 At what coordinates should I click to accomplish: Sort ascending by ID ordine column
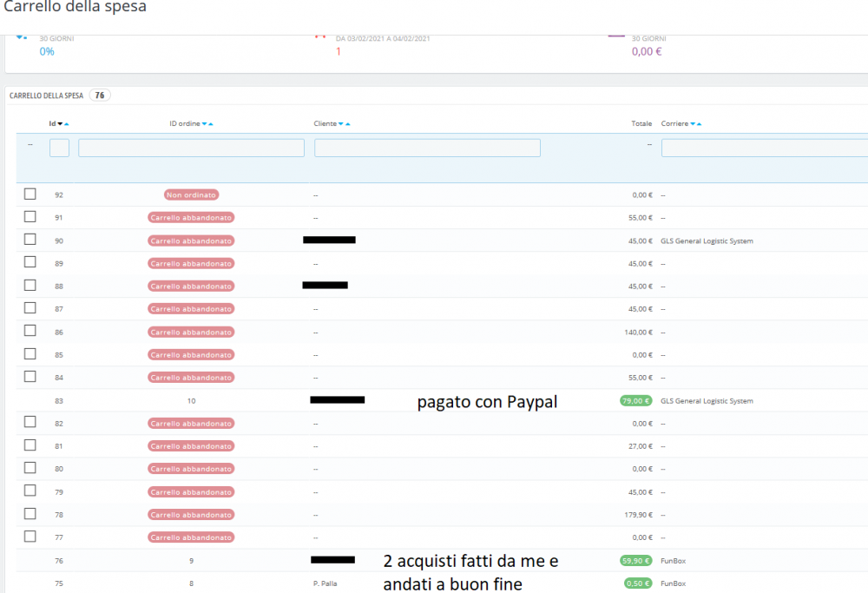209,123
